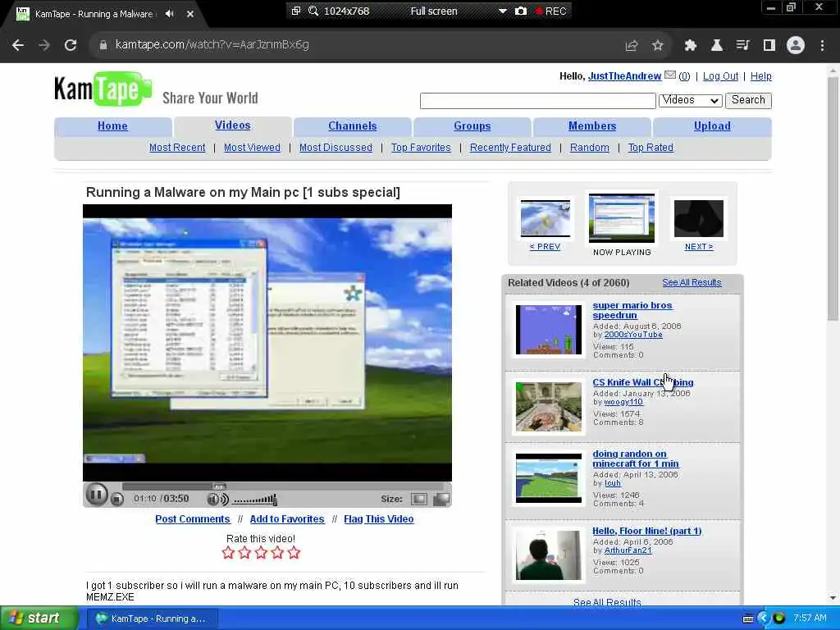Open the Home tab
Viewport: 840px width, 630px height.
pyautogui.click(x=112, y=126)
